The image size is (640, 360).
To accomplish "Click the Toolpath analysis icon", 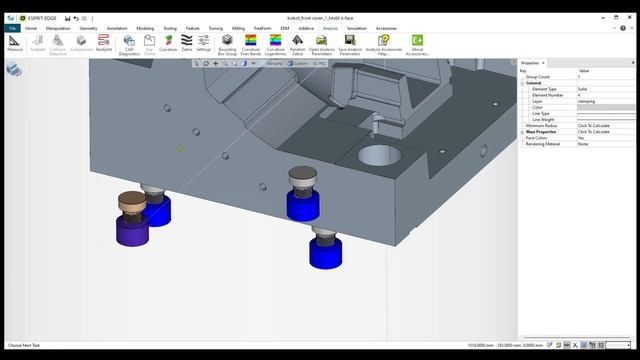I will click(x=38, y=43).
